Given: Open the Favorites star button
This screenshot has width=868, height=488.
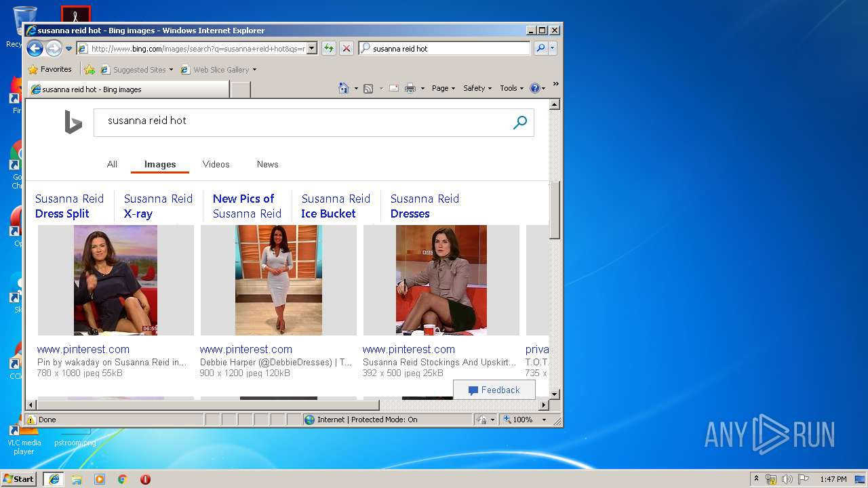Looking at the screenshot, I should pos(50,69).
